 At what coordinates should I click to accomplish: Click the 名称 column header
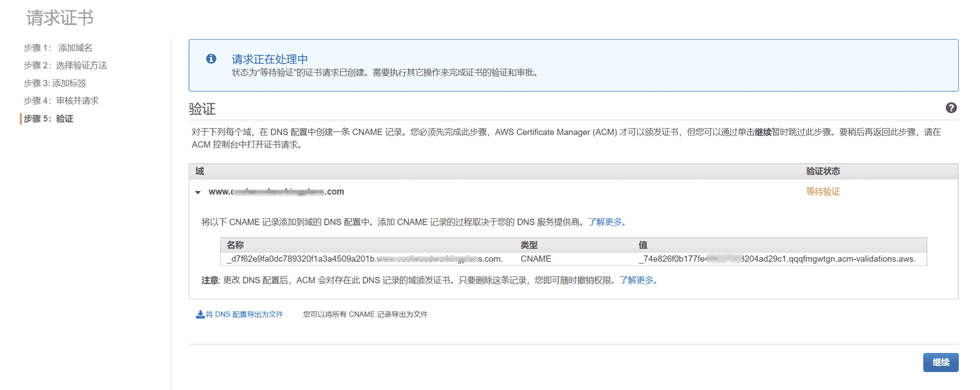(235, 245)
